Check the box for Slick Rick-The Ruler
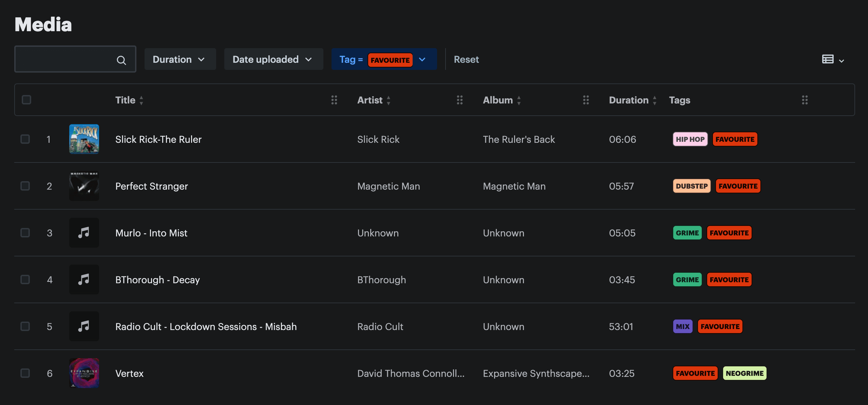Screen dimensions: 868x405 (25, 139)
